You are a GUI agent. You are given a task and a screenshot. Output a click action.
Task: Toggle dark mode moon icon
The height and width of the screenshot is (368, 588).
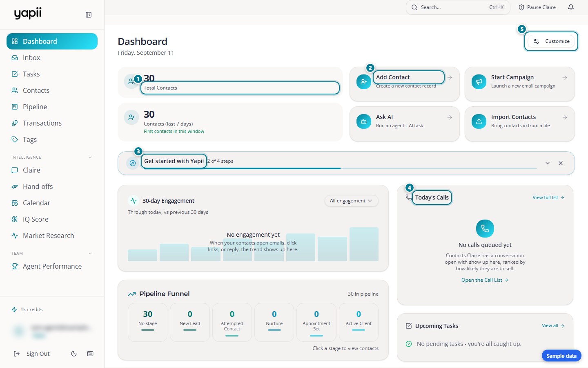[74, 354]
